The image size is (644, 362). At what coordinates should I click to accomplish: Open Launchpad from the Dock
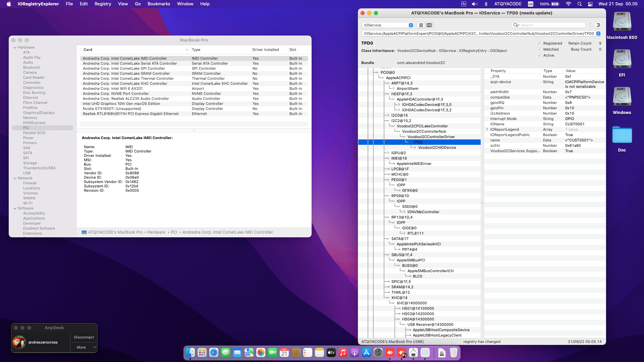pyautogui.click(x=202, y=353)
